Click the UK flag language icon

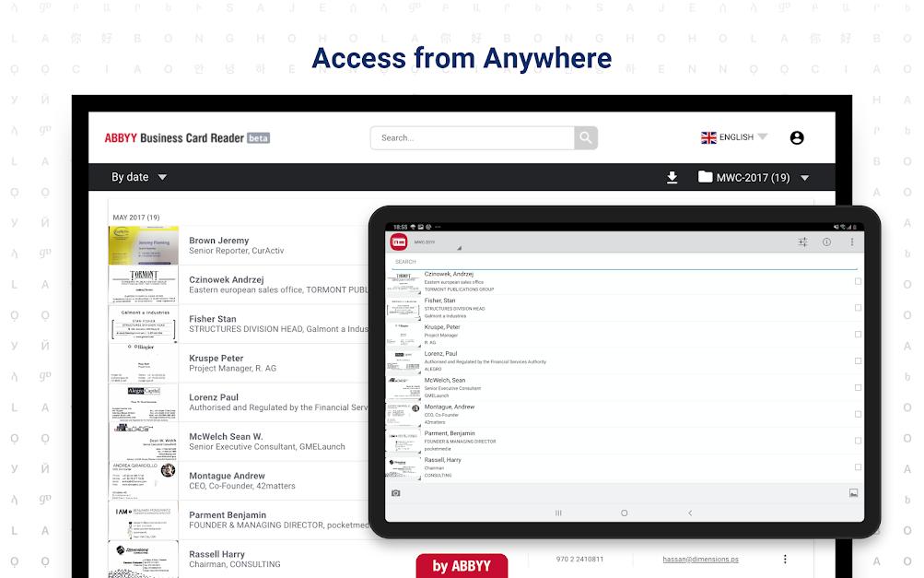click(x=708, y=137)
